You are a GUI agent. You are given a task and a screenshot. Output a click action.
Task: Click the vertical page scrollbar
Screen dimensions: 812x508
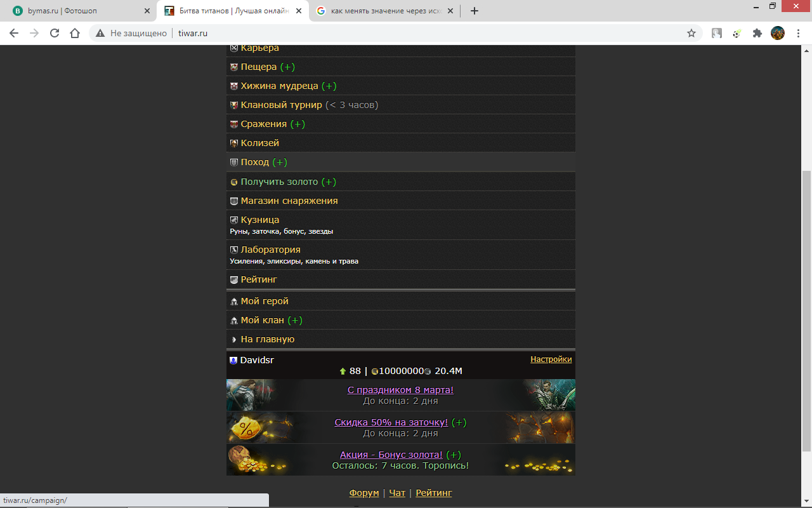(x=806, y=305)
